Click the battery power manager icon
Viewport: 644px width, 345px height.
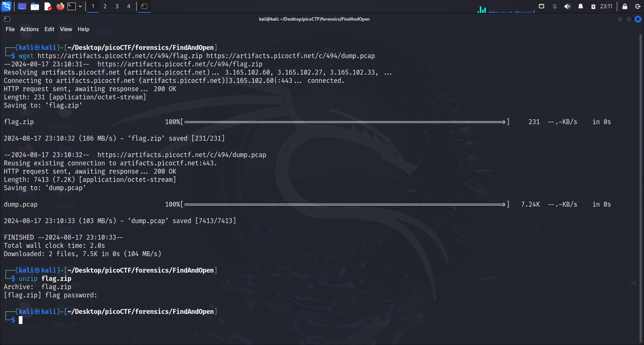593,6
